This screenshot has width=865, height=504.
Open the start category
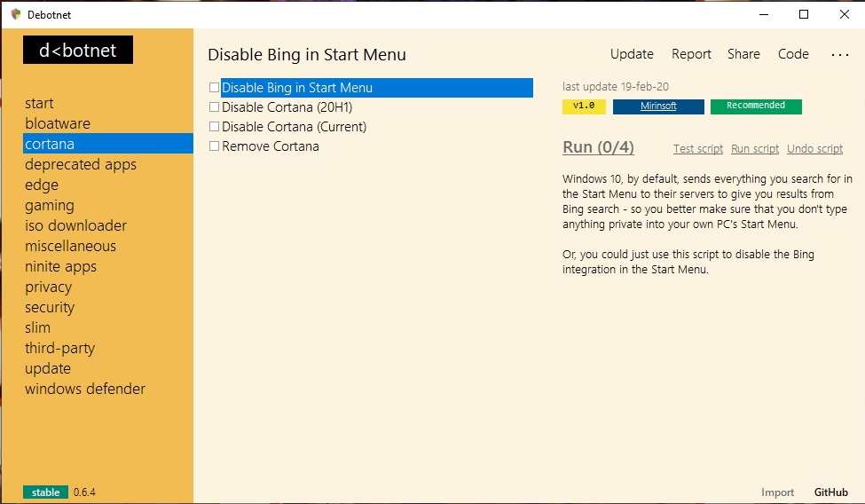tap(39, 103)
